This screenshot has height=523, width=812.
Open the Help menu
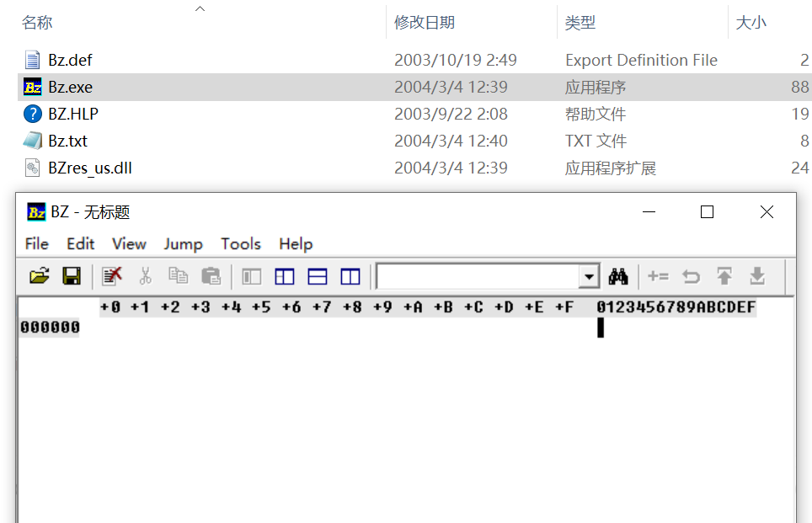click(x=296, y=243)
